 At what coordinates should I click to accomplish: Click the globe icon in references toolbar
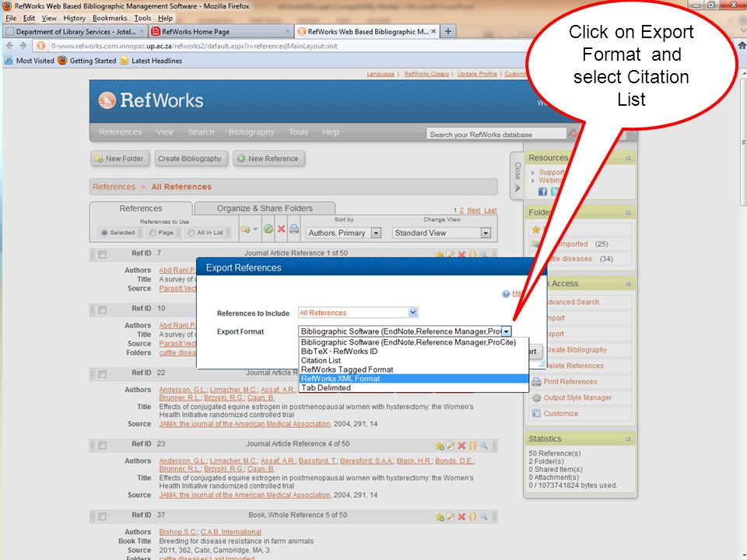[x=268, y=229]
